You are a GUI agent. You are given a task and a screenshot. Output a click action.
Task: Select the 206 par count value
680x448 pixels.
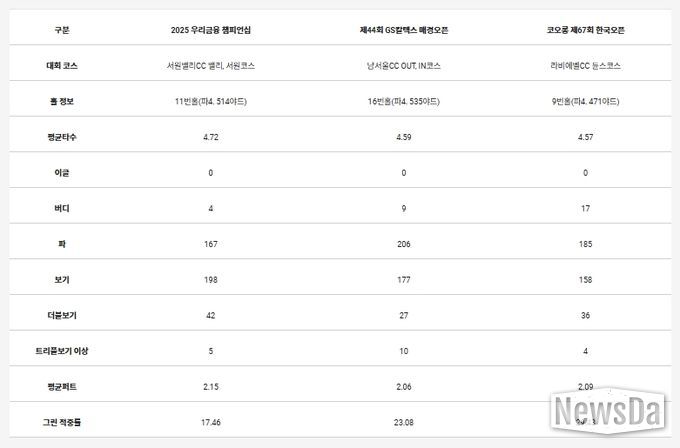coord(404,244)
